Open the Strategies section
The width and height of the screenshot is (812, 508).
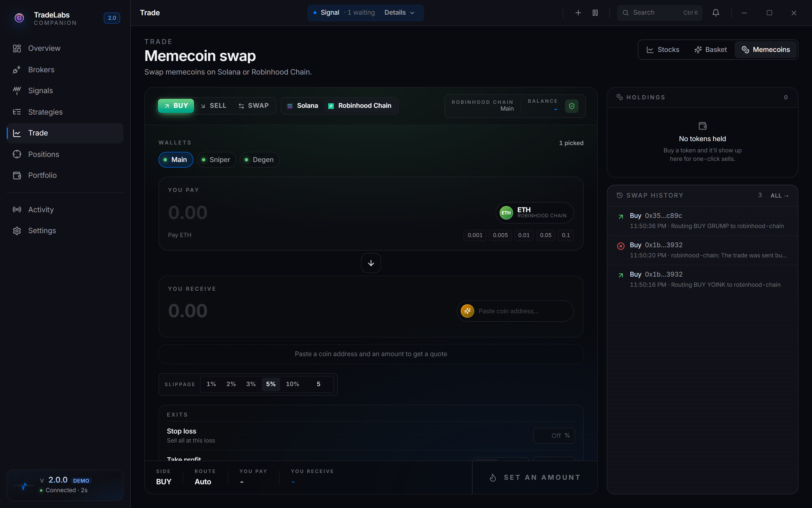pos(65,112)
